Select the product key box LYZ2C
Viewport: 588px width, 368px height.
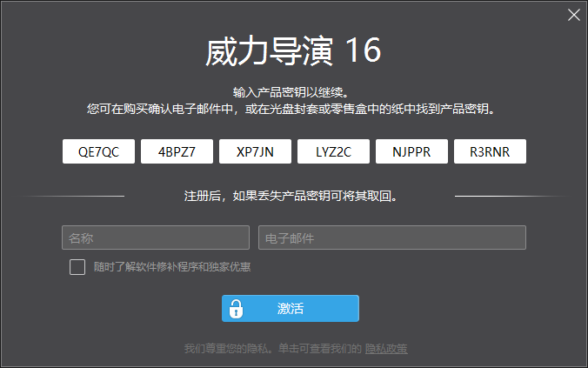coord(333,151)
